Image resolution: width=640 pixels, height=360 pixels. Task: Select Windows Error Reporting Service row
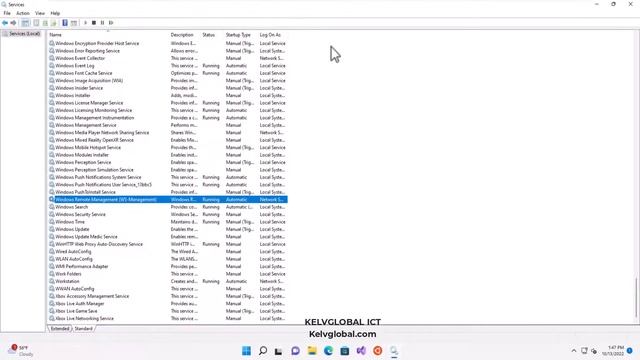point(168,51)
